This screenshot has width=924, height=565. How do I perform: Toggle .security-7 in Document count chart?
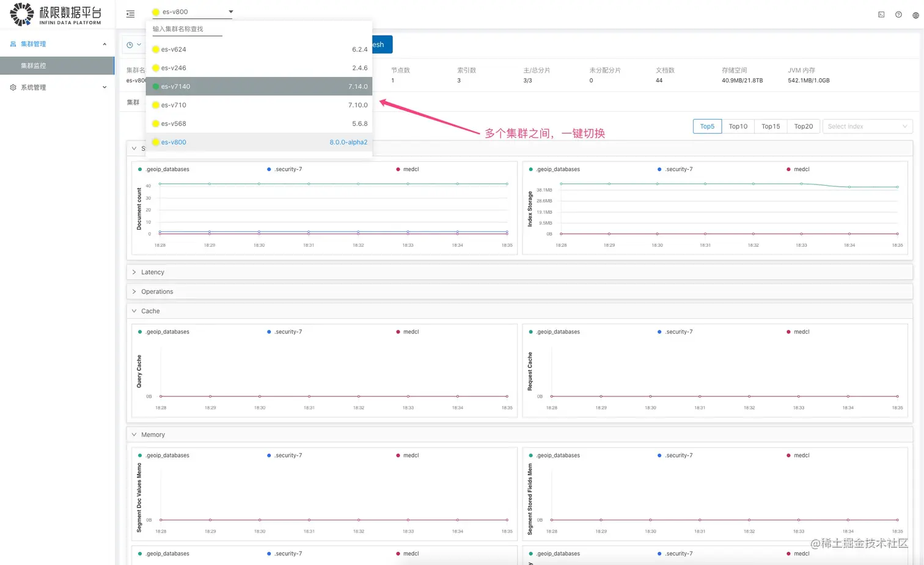click(x=285, y=169)
